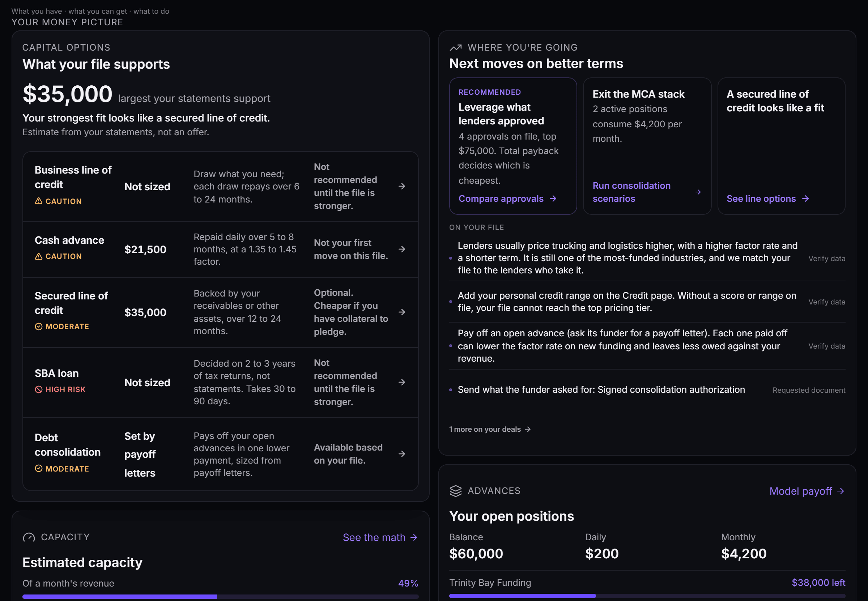Viewport: 868px width, 601px height.
Task: Click the YOUR MONEY PICTURE heading
Action: point(67,22)
